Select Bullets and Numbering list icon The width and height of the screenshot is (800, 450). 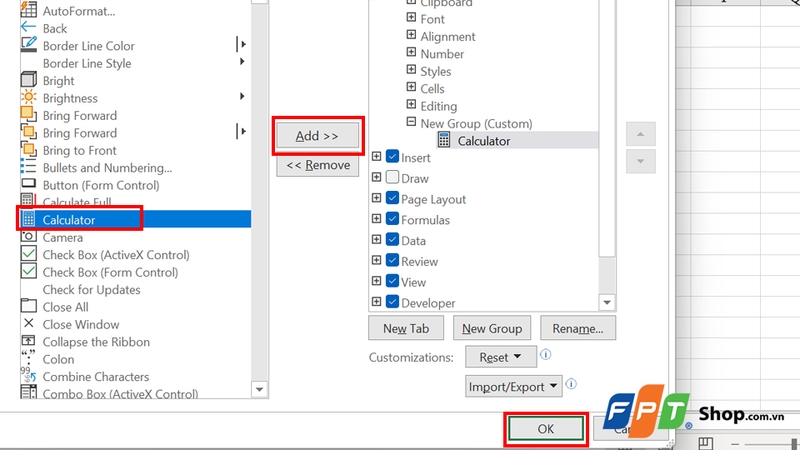point(29,167)
